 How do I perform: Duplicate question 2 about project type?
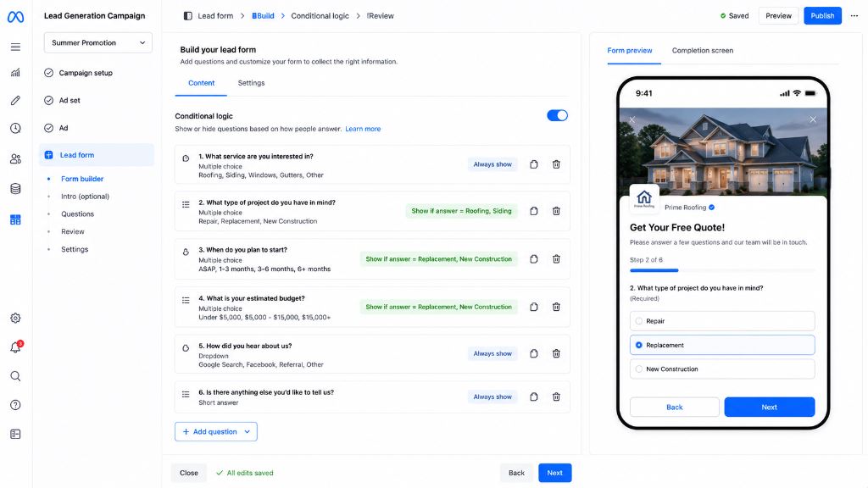point(534,211)
